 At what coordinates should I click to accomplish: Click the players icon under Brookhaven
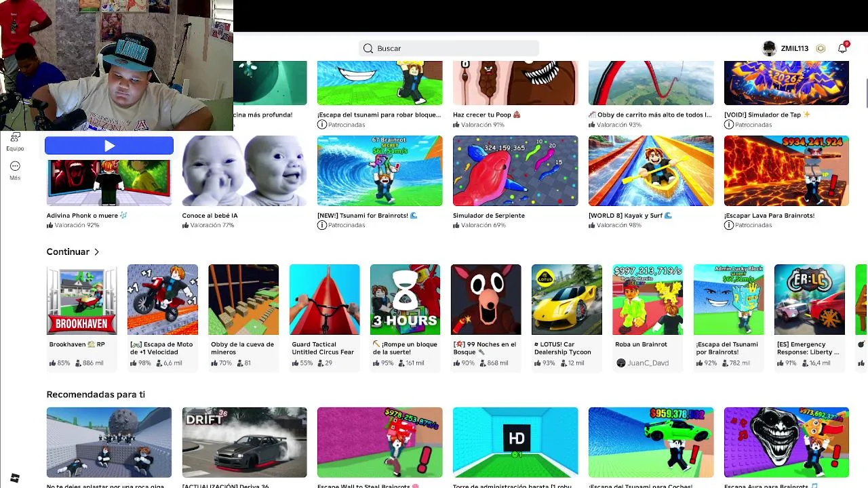click(x=78, y=363)
